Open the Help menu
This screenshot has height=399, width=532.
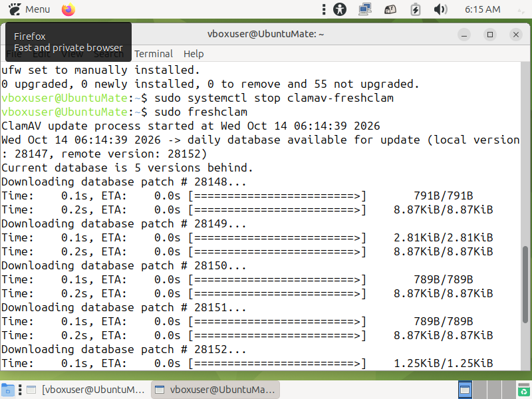(194, 54)
